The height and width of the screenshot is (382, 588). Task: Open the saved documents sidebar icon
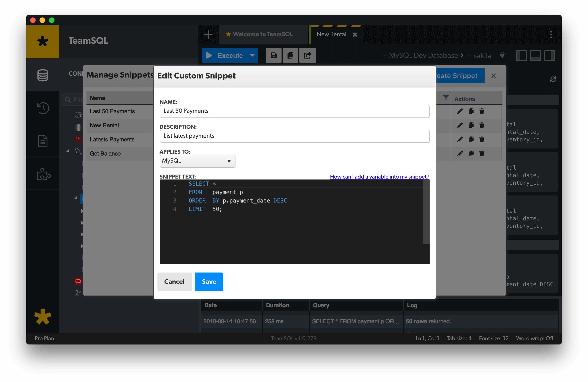[x=43, y=141]
